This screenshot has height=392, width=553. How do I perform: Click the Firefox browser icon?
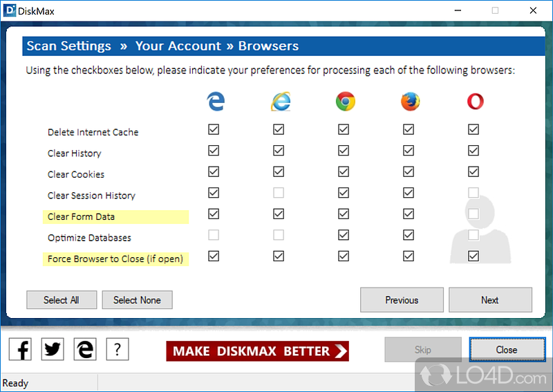(x=410, y=102)
